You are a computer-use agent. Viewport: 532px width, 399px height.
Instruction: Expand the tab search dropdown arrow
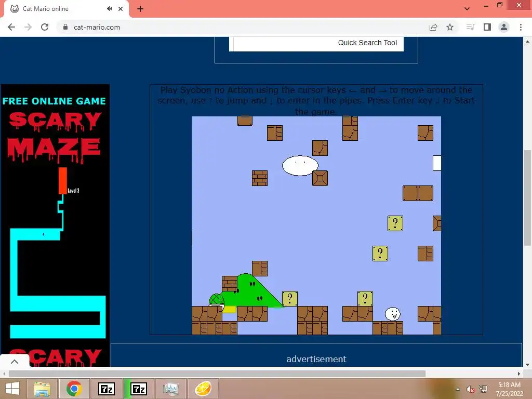click(x=467, y=9)
